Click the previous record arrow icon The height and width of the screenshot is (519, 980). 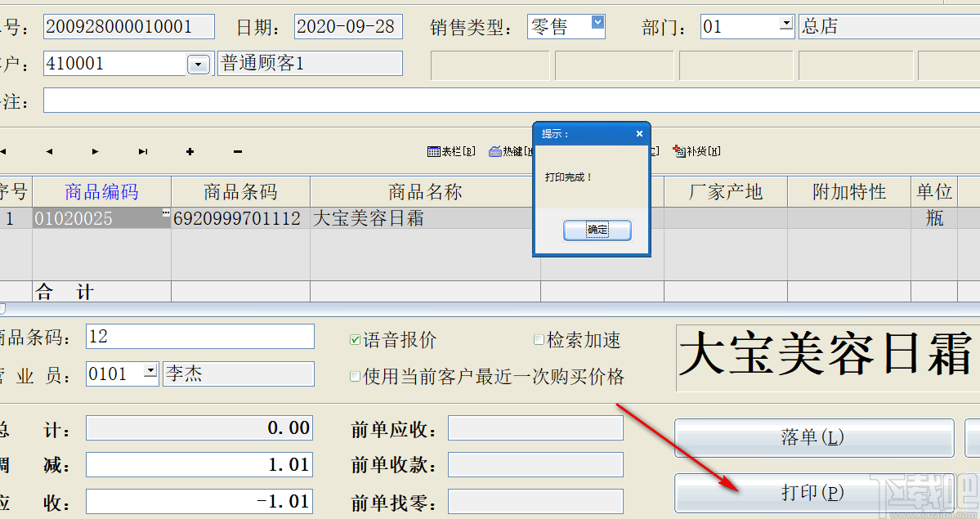49,151
